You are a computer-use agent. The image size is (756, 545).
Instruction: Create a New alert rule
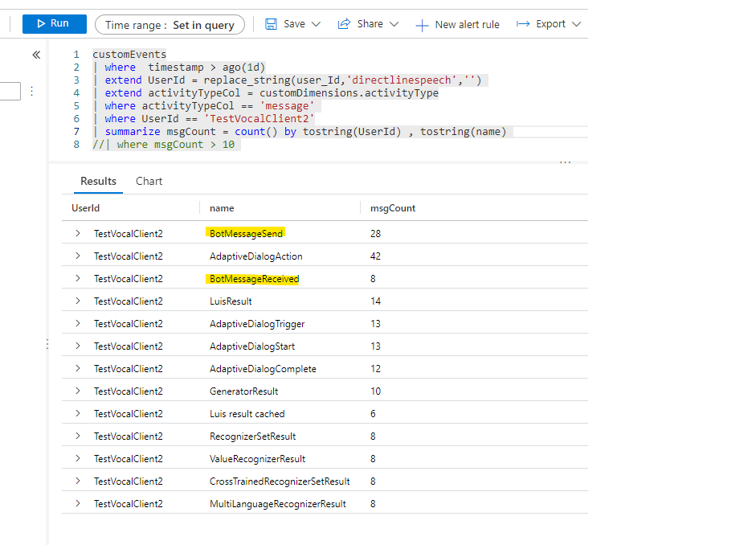pos(457,25)
